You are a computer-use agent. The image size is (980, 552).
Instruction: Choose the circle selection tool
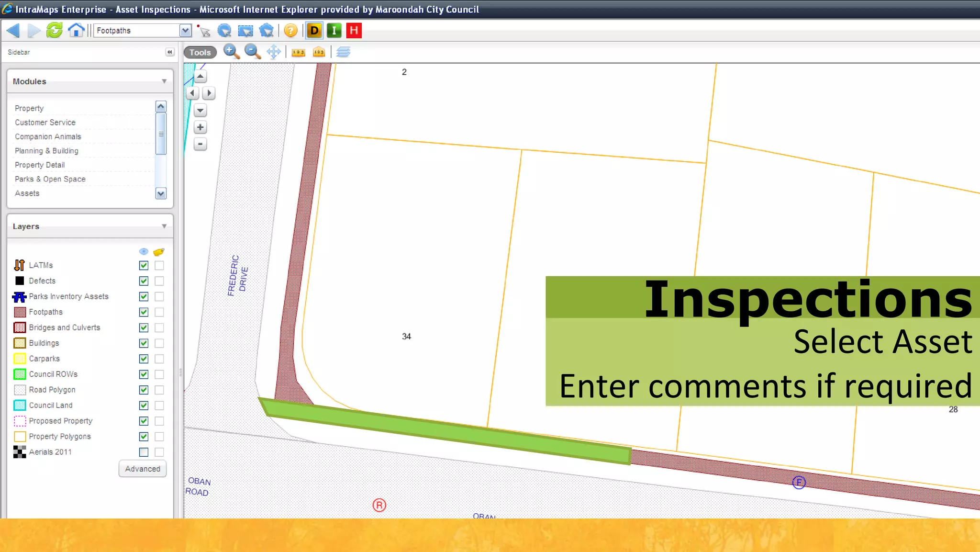click(x=224, y=31)
